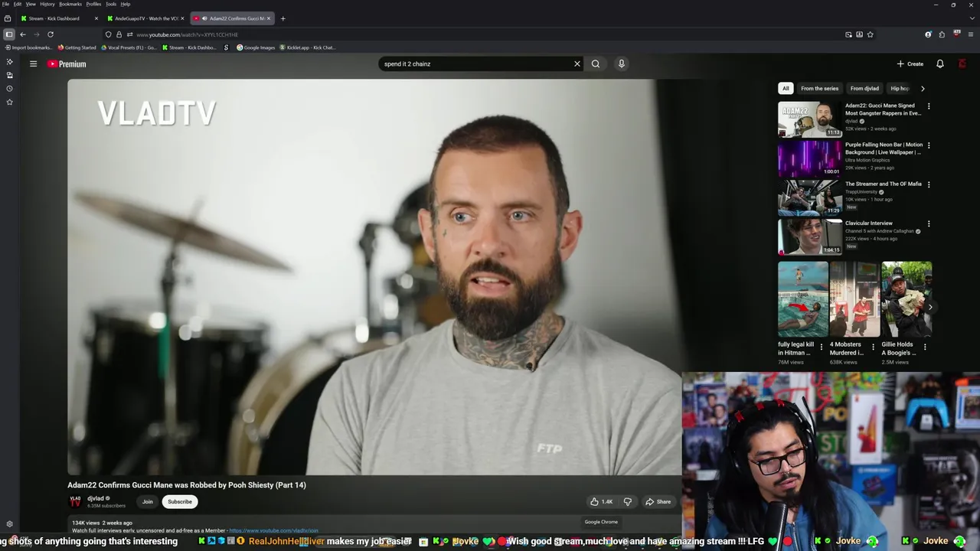The width and height of the screenshot is (980, 551).
Task: Go to the YouTube Premium home logo
Action: 67,64
